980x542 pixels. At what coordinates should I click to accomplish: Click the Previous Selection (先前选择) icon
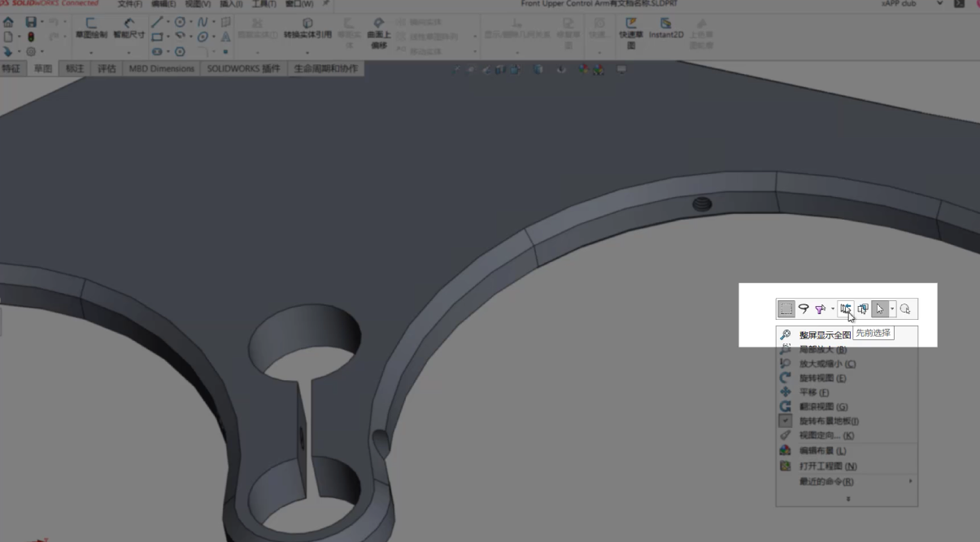point(846,308)
